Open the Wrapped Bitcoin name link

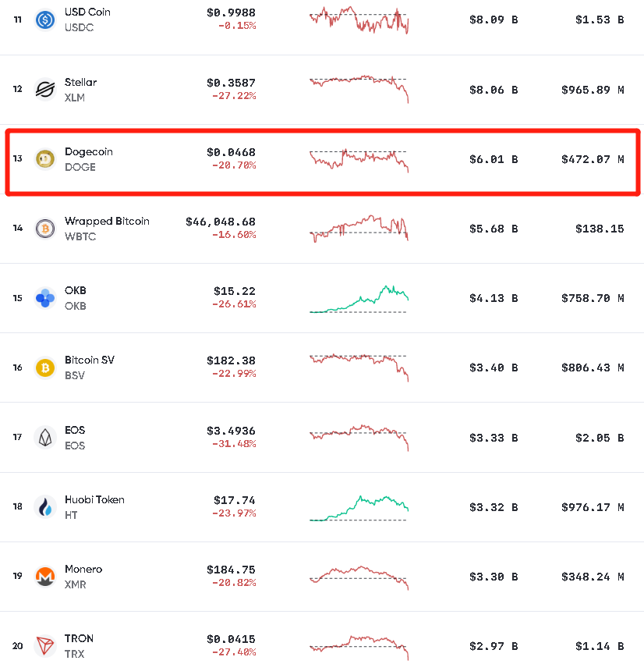tap(107, 221)
